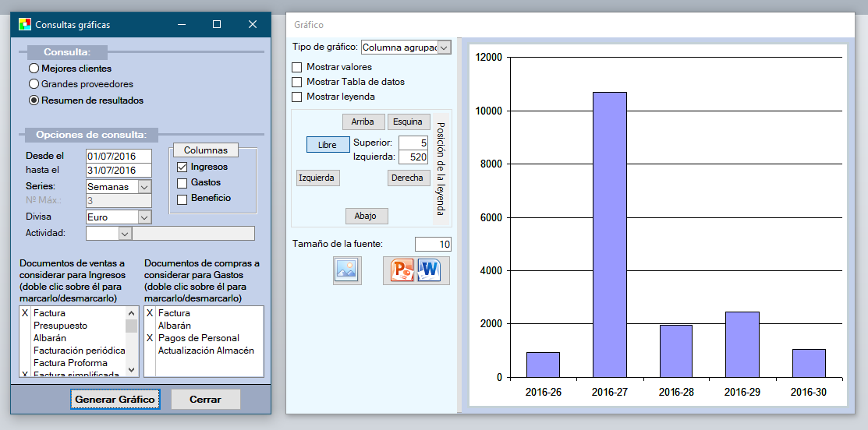Toggle the Mostrar valores checkbox

297,67
